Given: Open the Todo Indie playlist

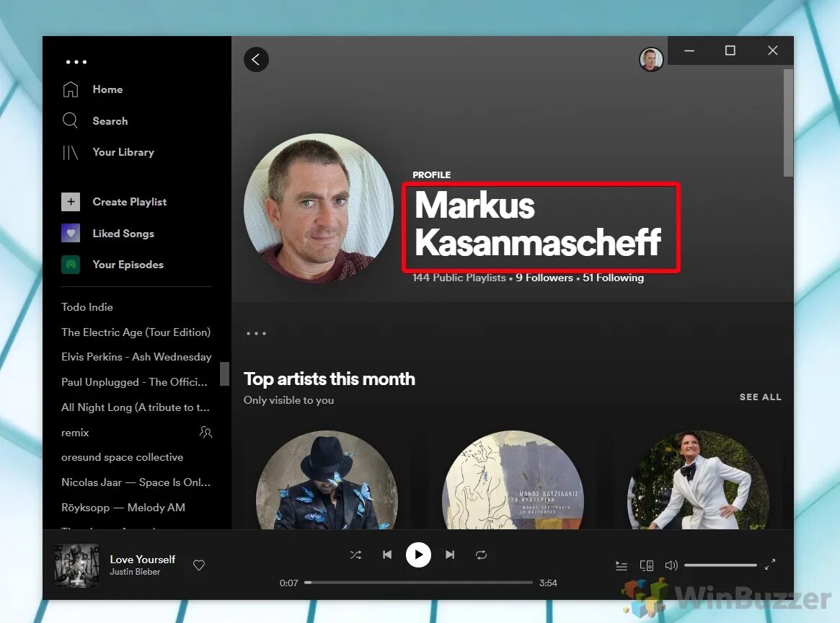Looking at the screenshot, I should 87,307.
